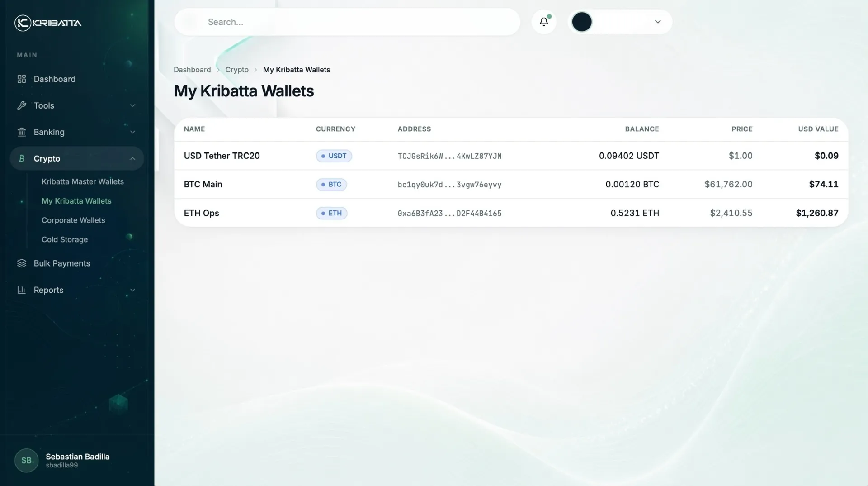Click address 0xa6B3fA23...D2F44B4165
Image resolution: width=868 pixels, height=486 pixels.
point(449,214)
